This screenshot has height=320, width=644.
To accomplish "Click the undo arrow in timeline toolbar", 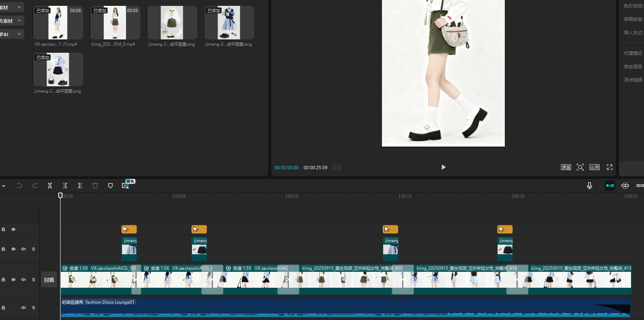I will point(20,186).
